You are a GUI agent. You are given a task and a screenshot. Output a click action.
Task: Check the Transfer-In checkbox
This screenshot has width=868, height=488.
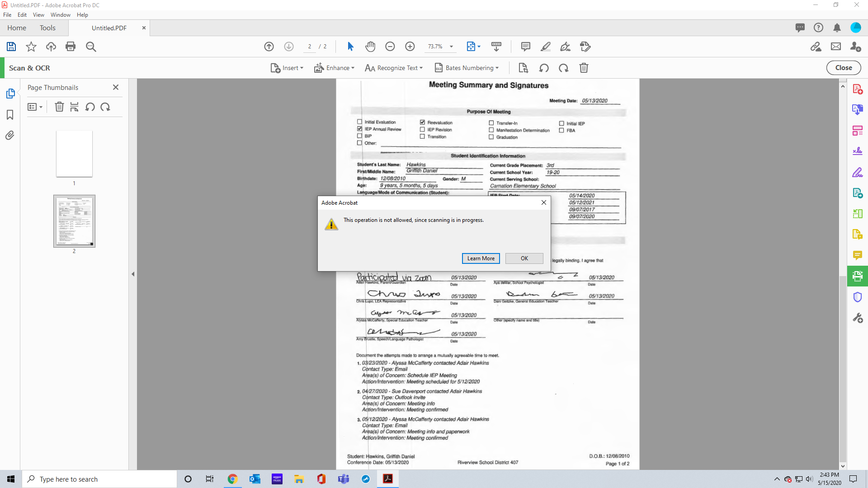[x=491, y=123]
